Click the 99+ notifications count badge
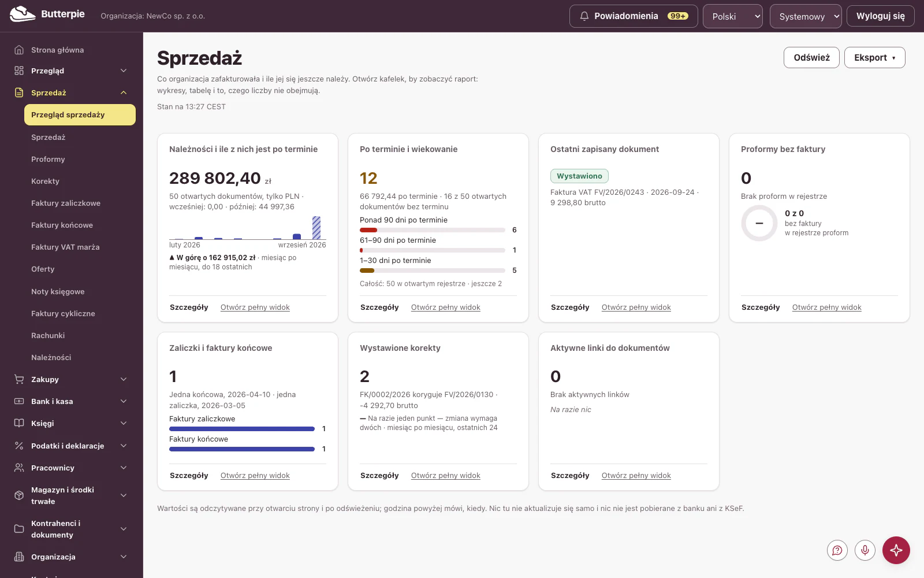Image resolution: width=924 pixels, height=578 pixels. tap(678, 16)
